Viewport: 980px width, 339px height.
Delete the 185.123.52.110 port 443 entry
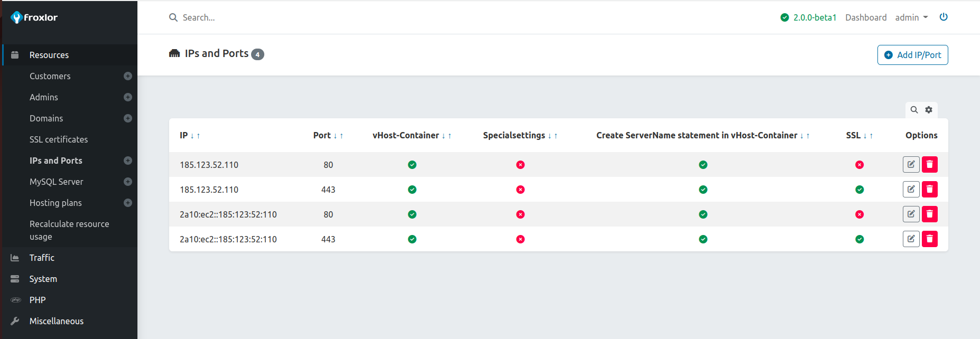point(929,190)
